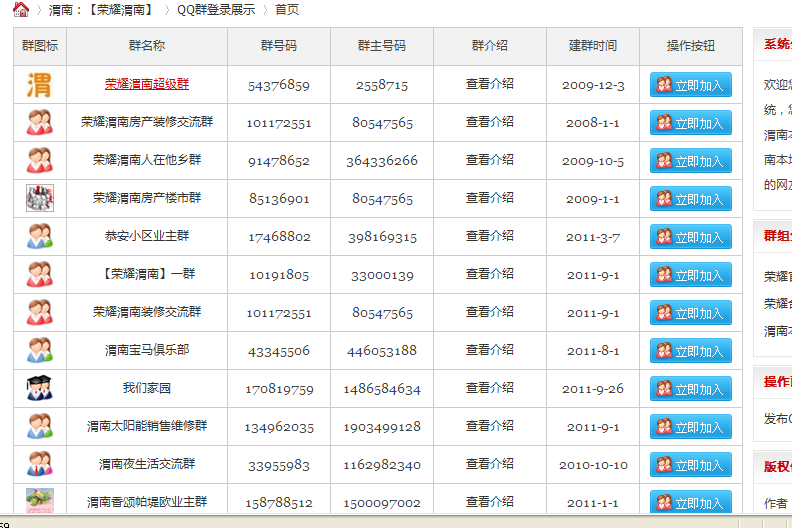Click group name 渭南宝马俱乐部
The height and width of the screenshot is (528, 792).
(147, 350)
